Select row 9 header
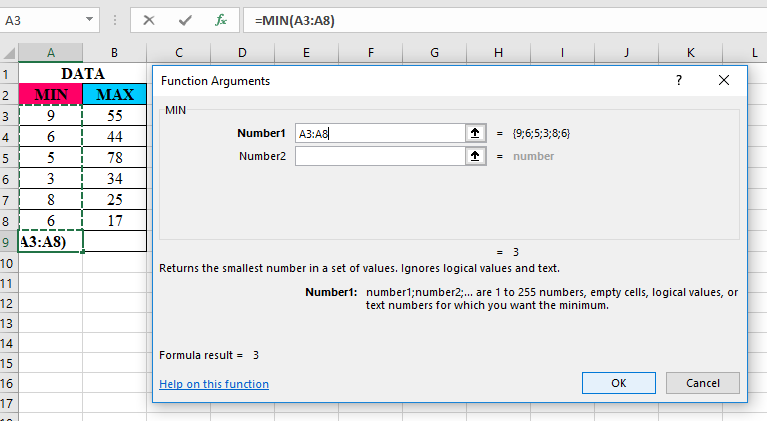This screenshot has width=767, height=421. (x=8, y=242)
